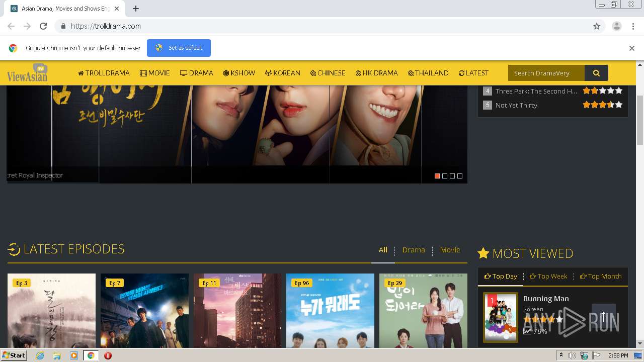Open Running Man poster thumbnail
This screenshot has height=362, width=644.
click(x=501, y=317)
